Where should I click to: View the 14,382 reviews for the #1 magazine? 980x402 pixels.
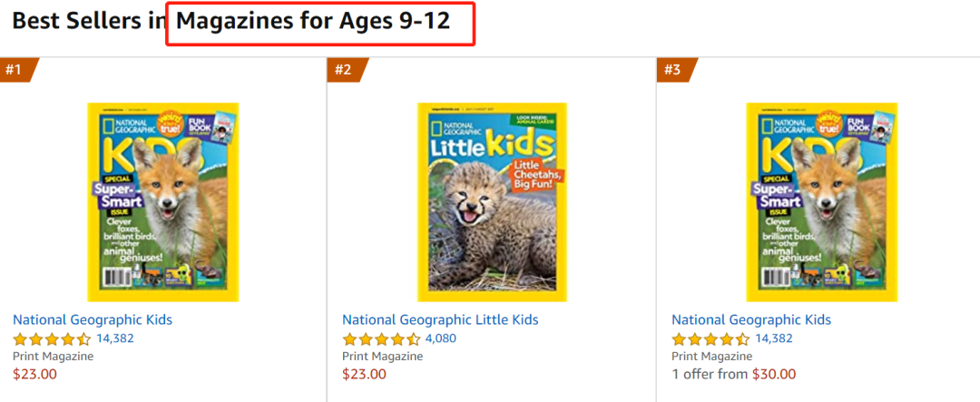tap(115, 338)
